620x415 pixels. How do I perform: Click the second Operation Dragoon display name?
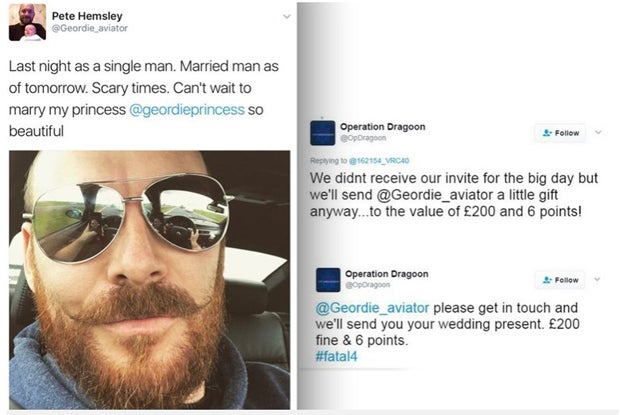pyautogui.click(x=387, y=274)
